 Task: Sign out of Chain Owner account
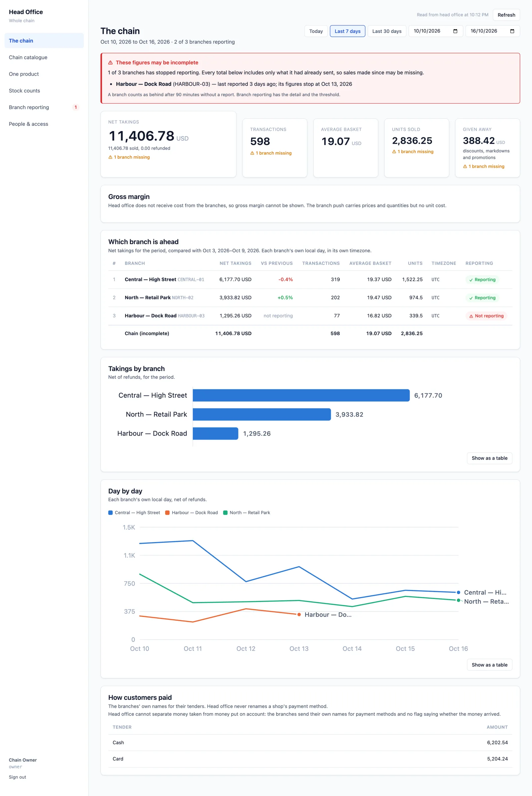coord(17,777)
